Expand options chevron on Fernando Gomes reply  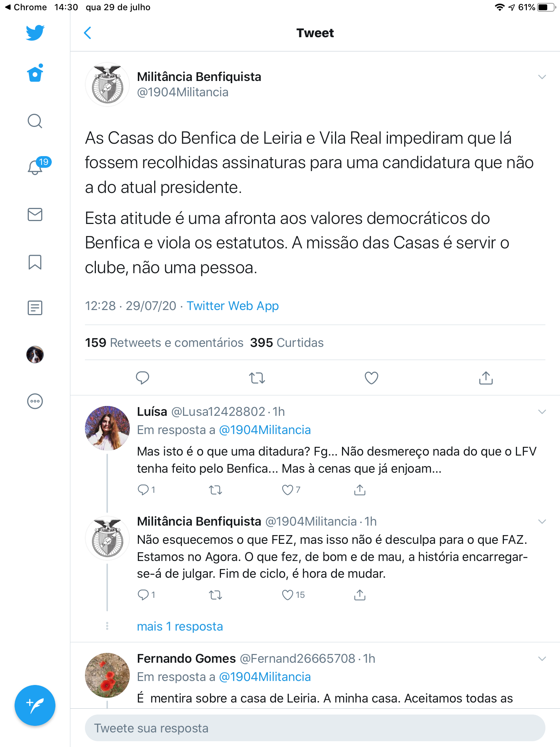click(542, 659)
